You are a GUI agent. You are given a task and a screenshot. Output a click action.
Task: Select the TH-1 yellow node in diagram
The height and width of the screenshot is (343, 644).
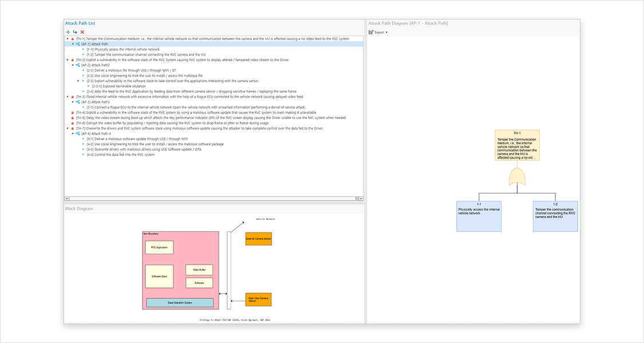517,145
